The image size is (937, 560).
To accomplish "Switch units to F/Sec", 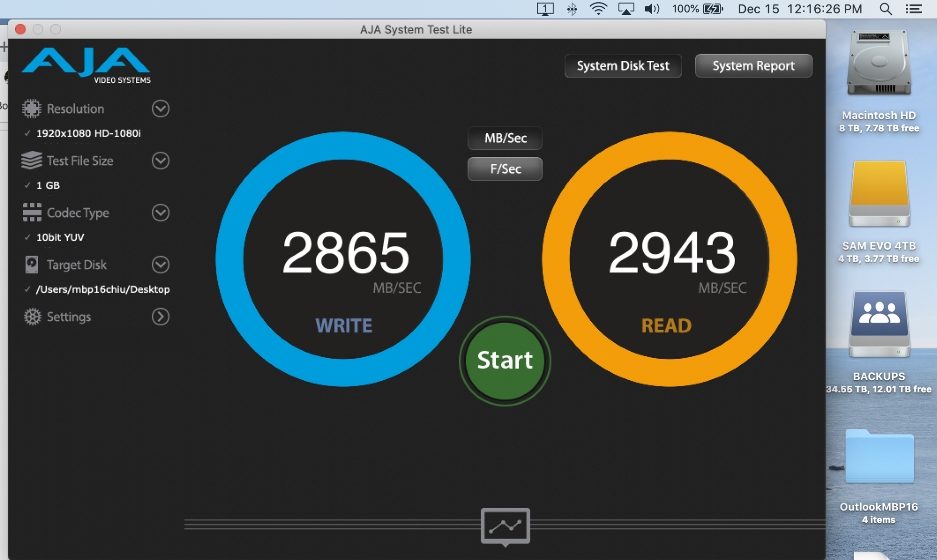I will (x=505, y=169).
